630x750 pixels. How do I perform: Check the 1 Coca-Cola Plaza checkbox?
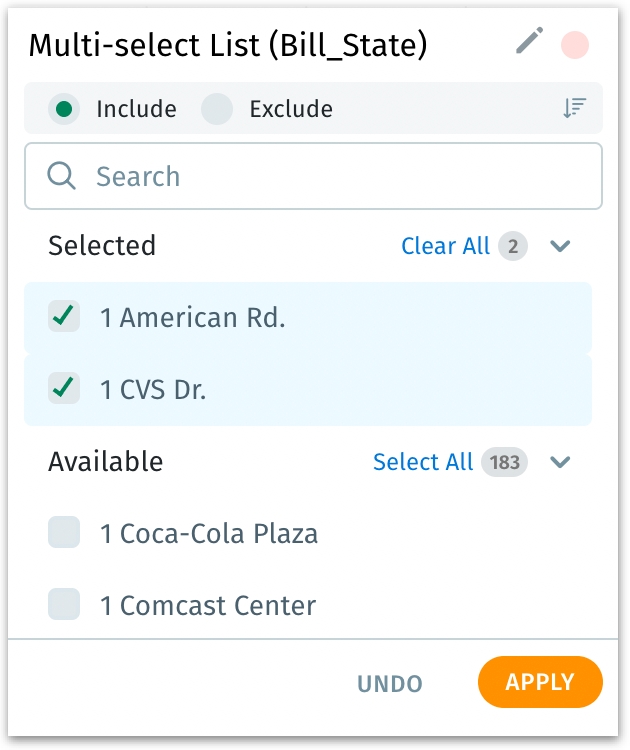[x=64, y=533]
